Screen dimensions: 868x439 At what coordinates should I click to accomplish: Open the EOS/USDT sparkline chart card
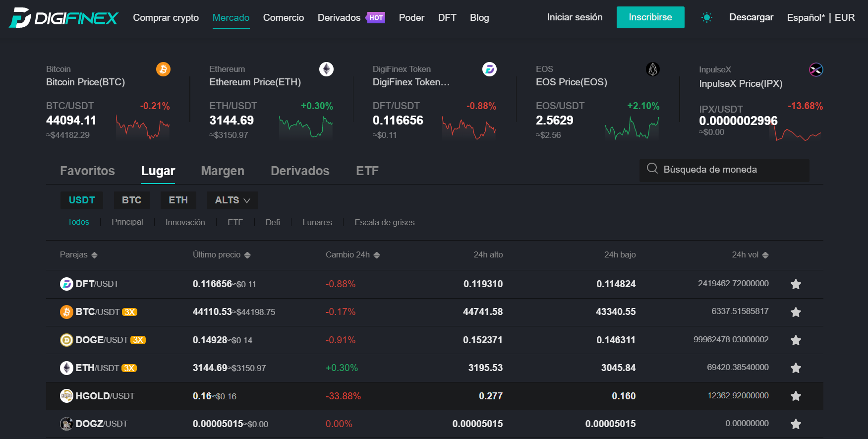[632, 128]
